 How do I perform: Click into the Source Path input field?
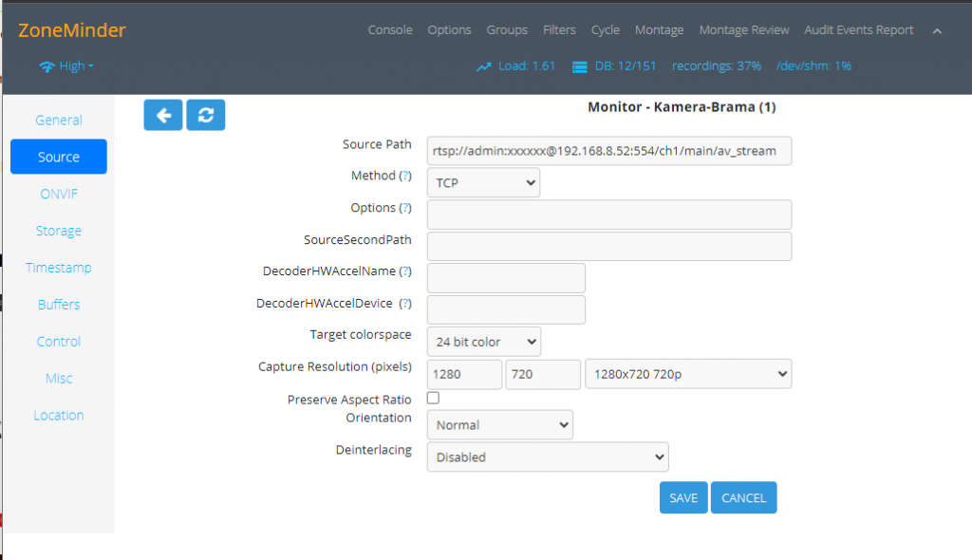608,151
